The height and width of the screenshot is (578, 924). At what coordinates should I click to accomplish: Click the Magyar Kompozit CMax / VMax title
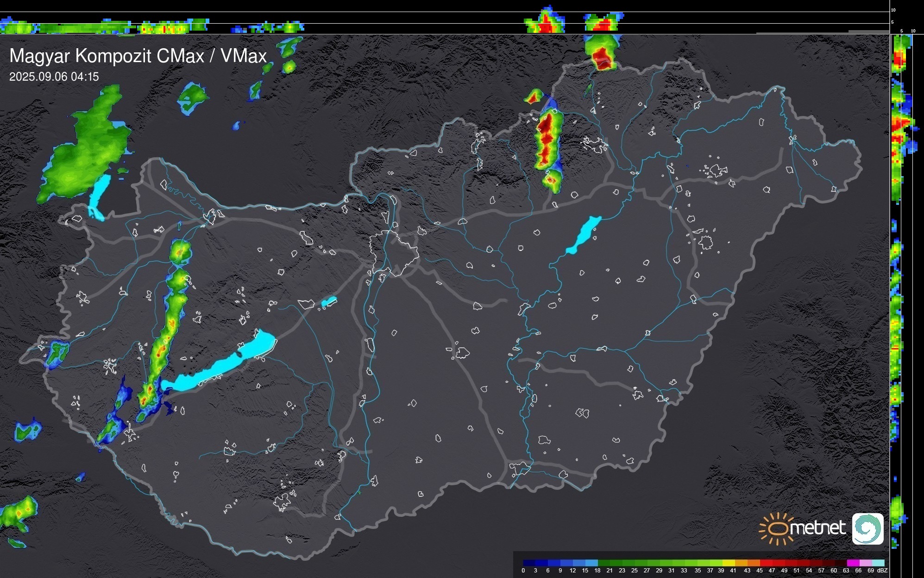(x=138, y=56)
